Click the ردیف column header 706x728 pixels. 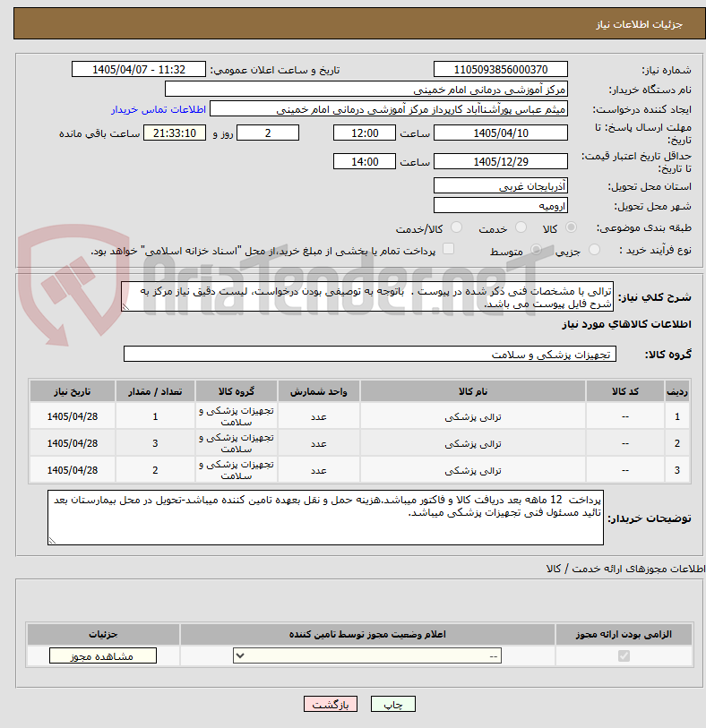(x=677, y=391)
